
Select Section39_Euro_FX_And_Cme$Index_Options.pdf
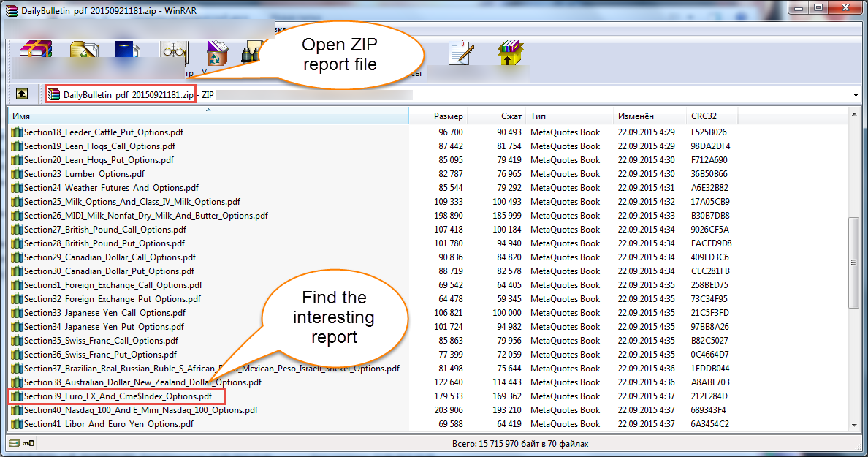point(118,396)
